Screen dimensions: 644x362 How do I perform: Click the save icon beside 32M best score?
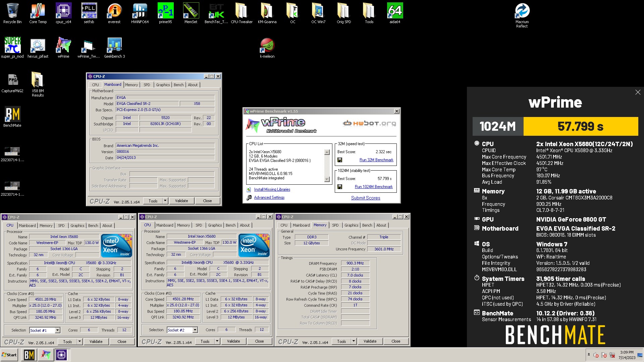coord(340,160)
